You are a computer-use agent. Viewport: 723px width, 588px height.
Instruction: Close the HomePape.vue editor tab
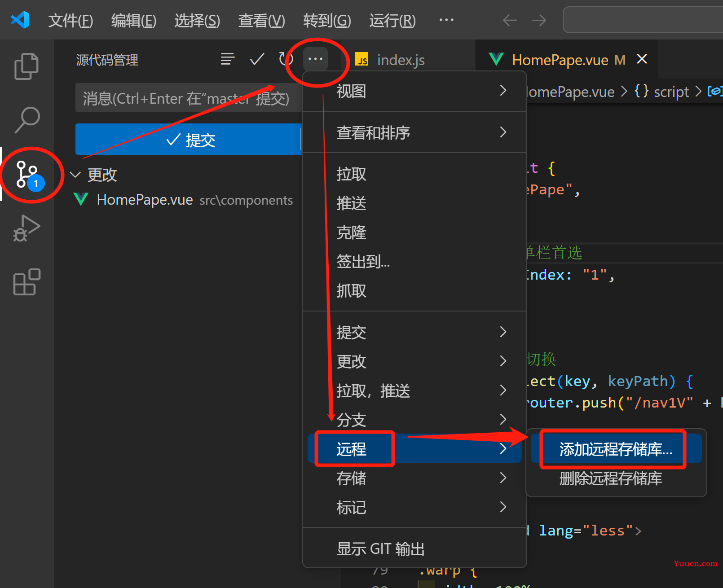pyautogui.click(x=642, y=59)
